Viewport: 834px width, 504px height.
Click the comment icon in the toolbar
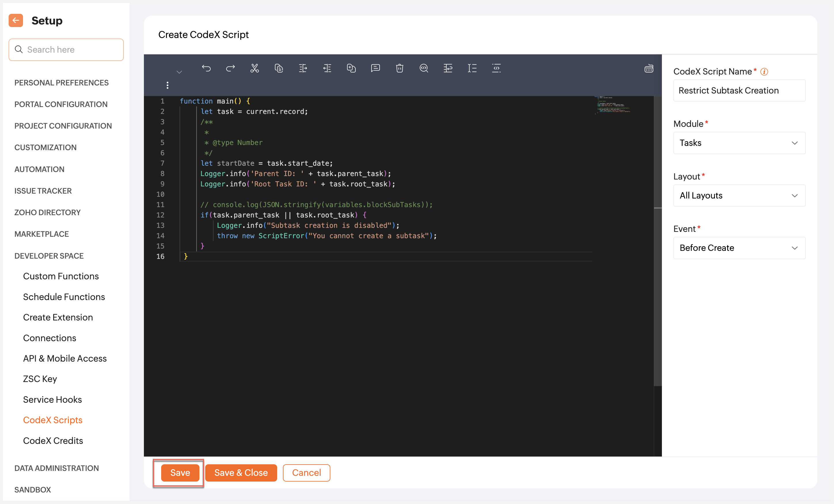(x=375, y=68)
